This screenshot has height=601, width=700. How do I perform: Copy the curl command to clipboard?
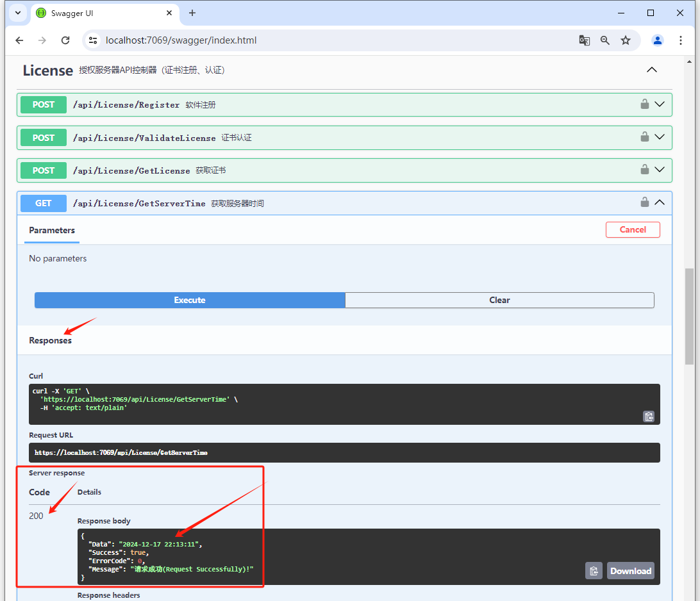coord(649,416)
